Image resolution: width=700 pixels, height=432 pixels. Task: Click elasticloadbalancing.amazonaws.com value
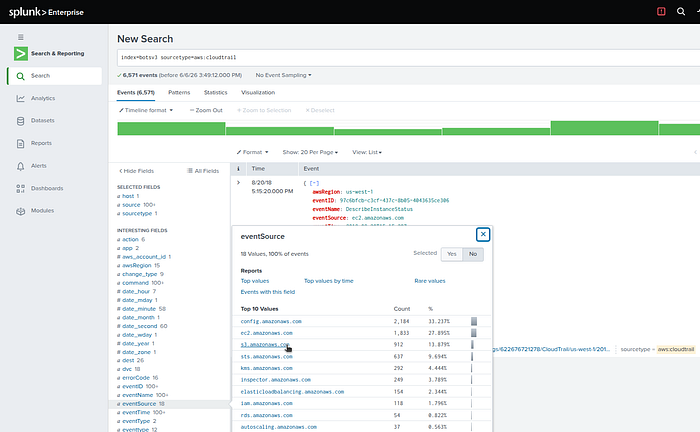(x=292, y=392)
